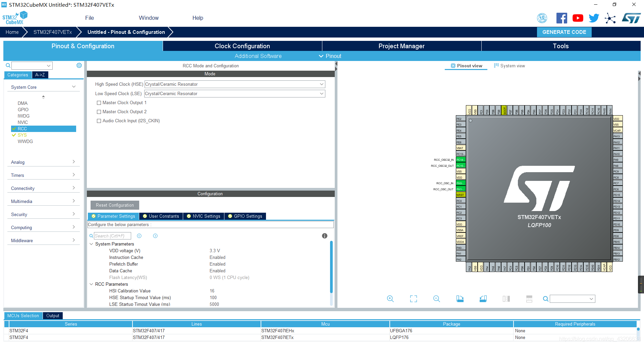Rotate the chip clockwise
The image size is (644, 345).
click(460, 299)
